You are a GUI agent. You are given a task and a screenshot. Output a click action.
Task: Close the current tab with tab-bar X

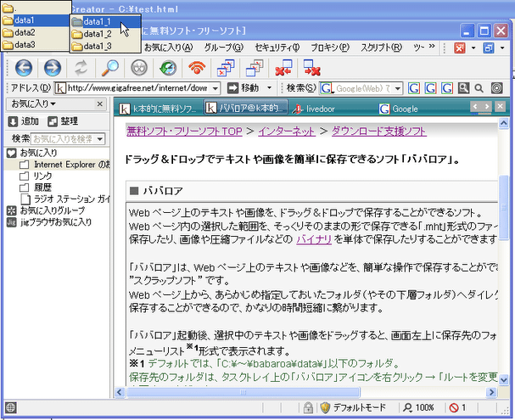pos(500,106)
